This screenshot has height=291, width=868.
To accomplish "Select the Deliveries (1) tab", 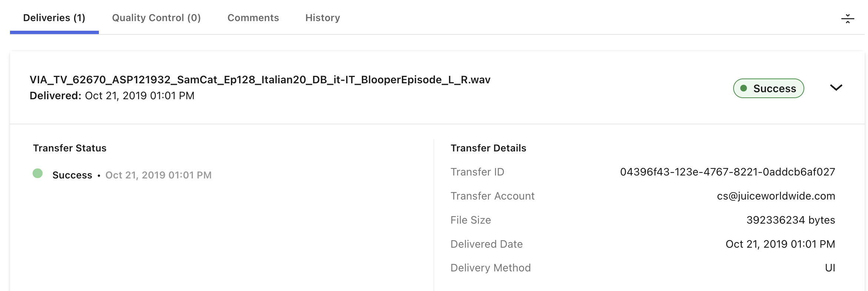I will [54, 18].
